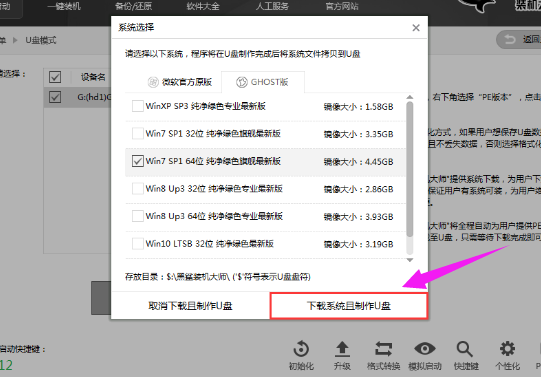Open the 快捷键 magnifier icon
The width and height of the screenshot is (543, 377).
point(464,349)
